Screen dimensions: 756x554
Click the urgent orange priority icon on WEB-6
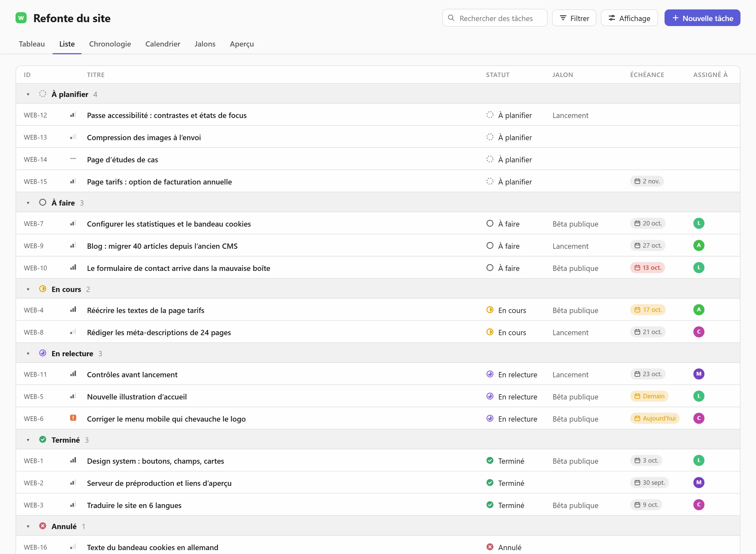(x=73, y=418)
